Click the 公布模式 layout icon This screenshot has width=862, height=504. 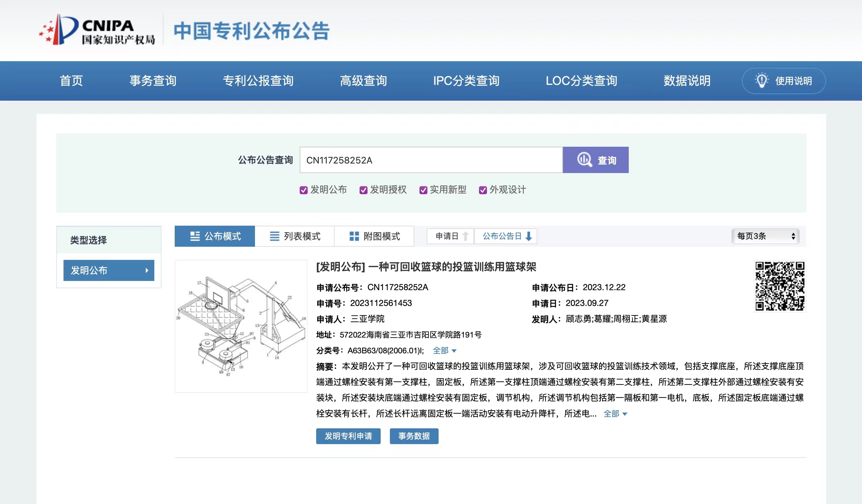195,236
